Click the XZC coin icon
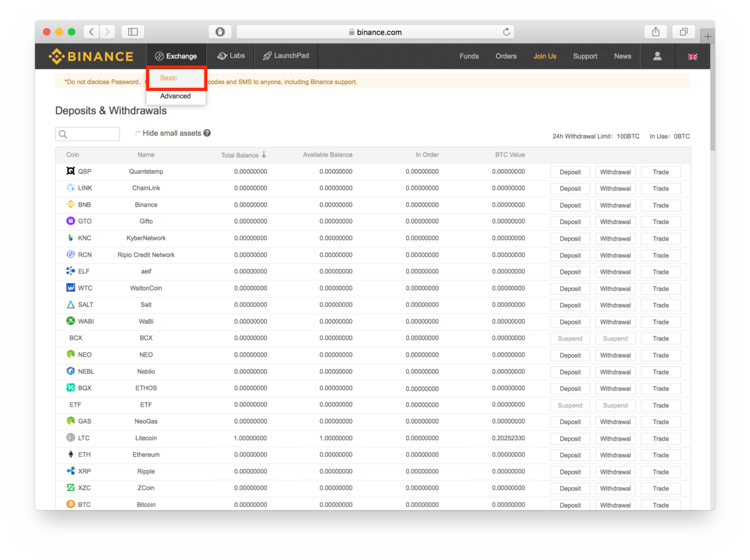The width and height of the screenshot is (750, 560). tap(71, 488)
